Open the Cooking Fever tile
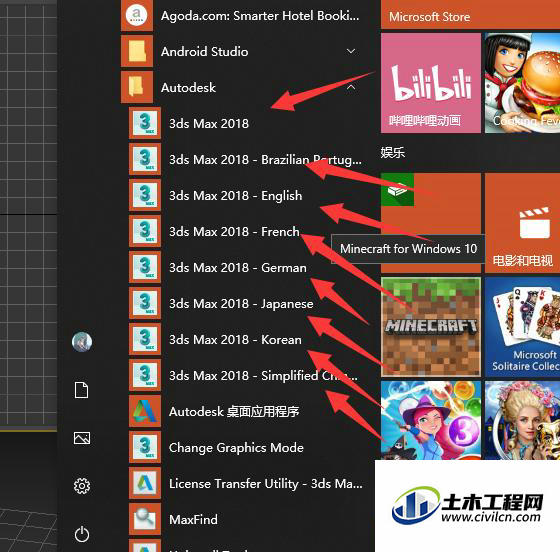The image size is (560, 552). (522, 83)
